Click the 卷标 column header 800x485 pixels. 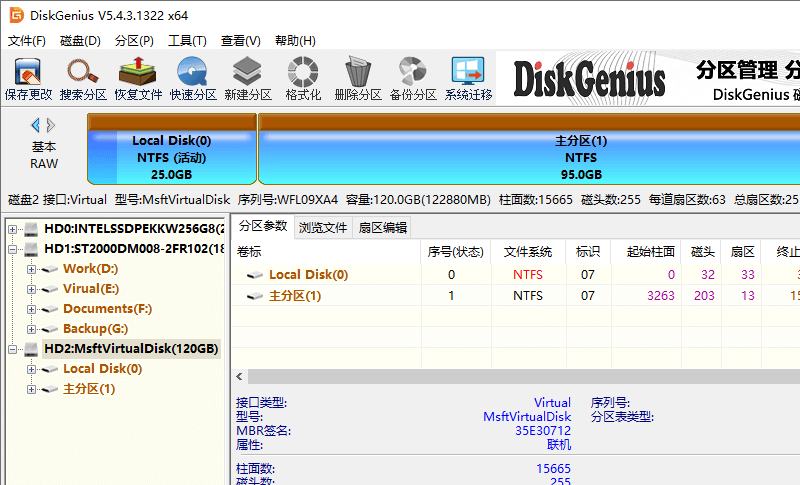pos(327,251)
